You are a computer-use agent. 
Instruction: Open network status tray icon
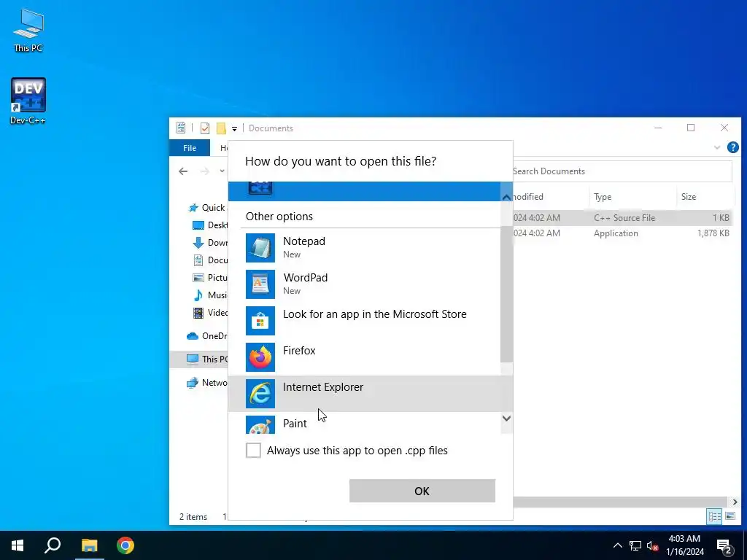[x=635, y=545]
